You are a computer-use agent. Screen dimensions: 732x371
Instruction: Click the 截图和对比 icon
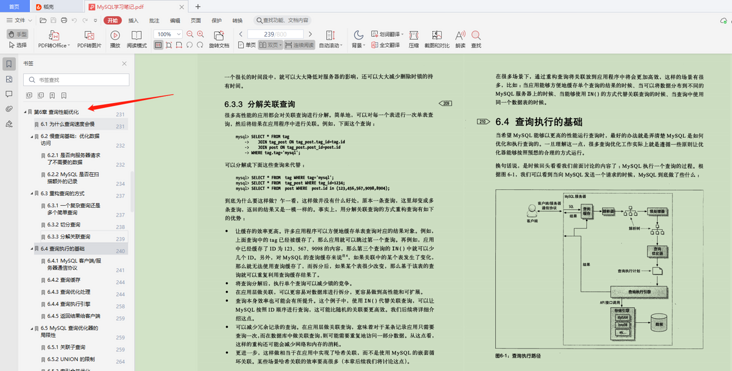pyautogui.click(x=437, y=39)
